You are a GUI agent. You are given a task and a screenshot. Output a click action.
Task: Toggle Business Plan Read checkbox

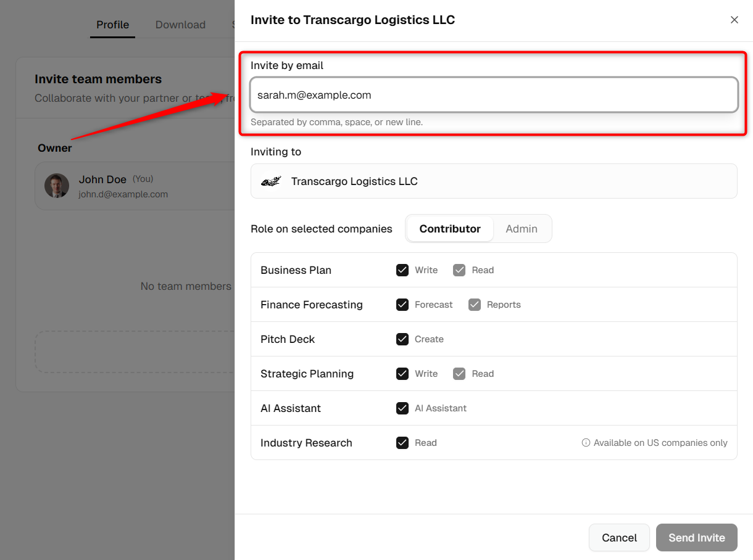coord(459,270)
